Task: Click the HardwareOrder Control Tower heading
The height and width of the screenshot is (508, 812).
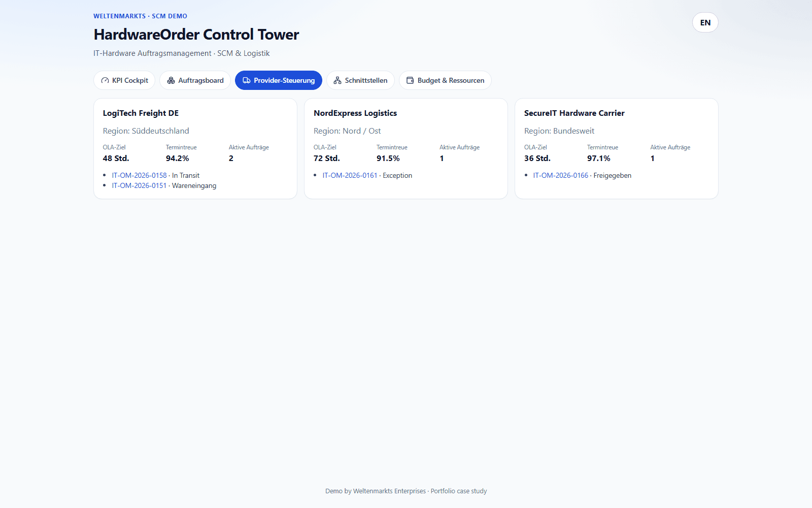Action: coord(196,35)
